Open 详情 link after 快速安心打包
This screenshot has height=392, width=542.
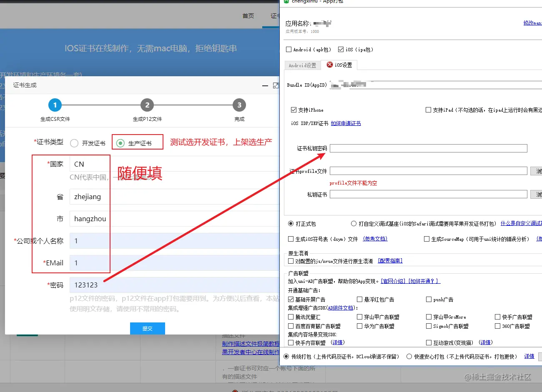pos(529,356)
